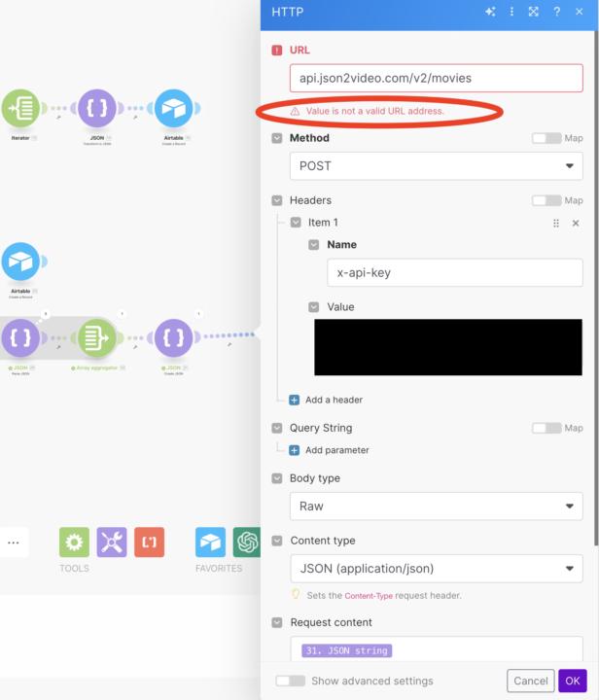The image size is (599, 700).
Task: Collapse the Headers section chevron
Action: [x=277, y=200]
